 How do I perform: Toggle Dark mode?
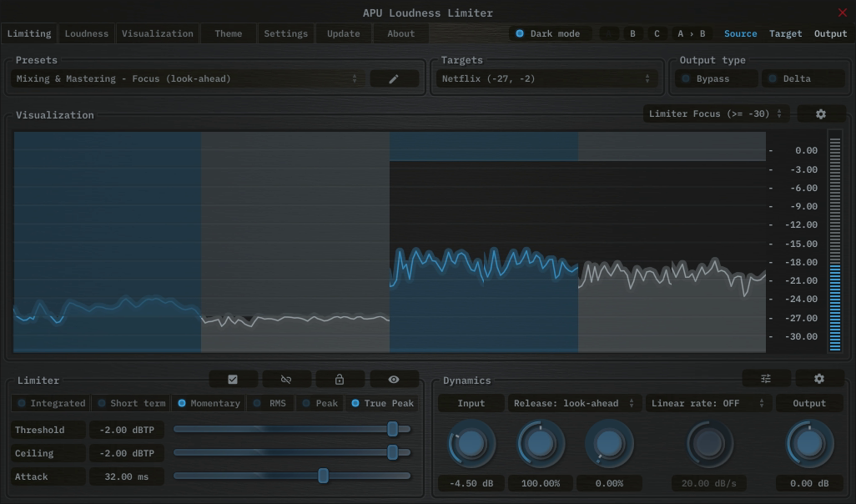click(519, 33)
